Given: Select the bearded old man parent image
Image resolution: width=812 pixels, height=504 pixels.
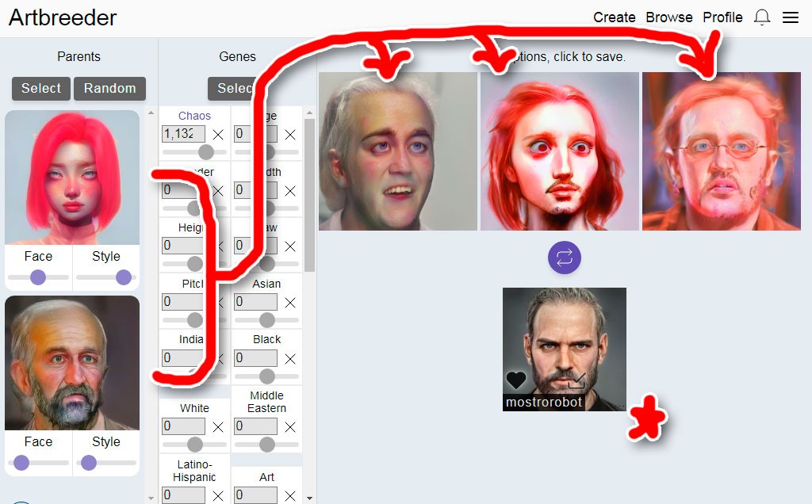Looking at the screenshot, I should pos(72,363).
